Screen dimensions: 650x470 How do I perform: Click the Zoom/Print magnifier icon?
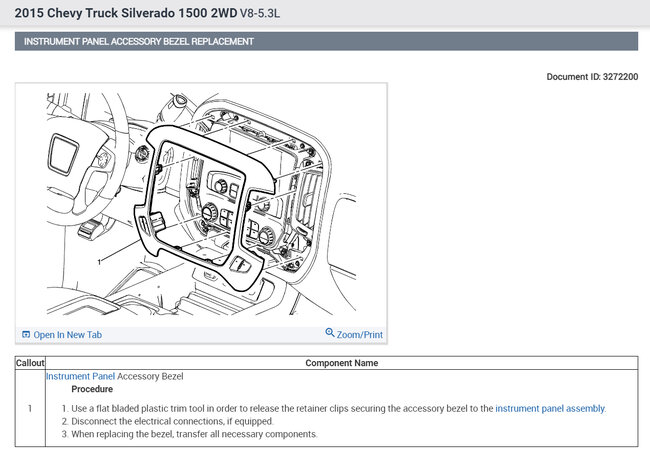pyautogui.click(x=330, y=332)
